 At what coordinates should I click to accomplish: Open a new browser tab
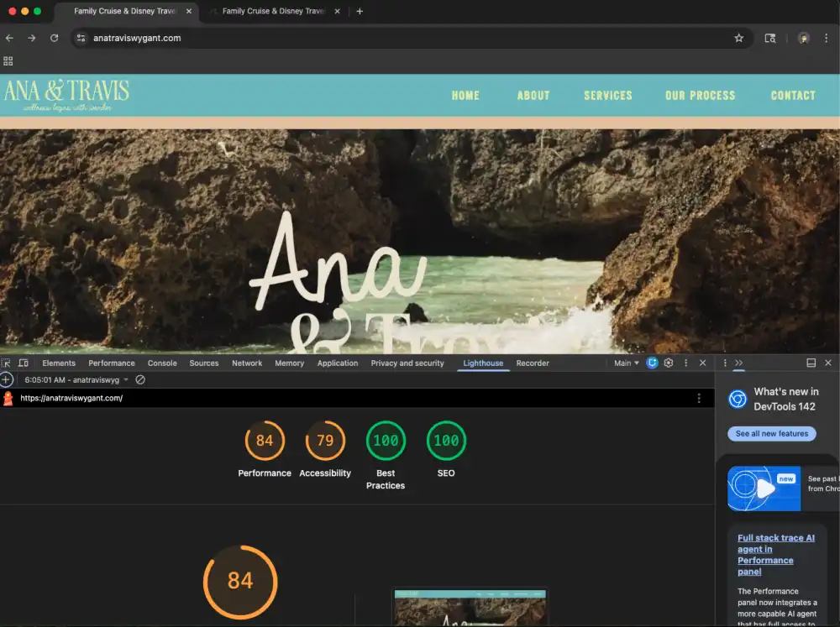click(360, 11)
